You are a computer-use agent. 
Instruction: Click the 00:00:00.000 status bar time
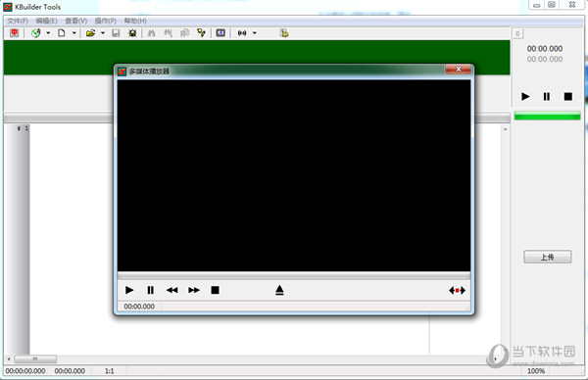[25, 371]
